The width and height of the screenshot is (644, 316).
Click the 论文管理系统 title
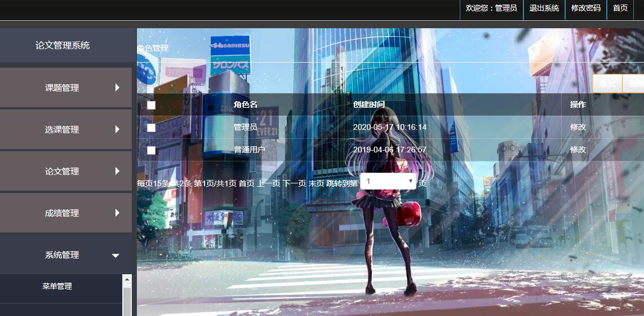pyautogui.click(x=63, y=45)
